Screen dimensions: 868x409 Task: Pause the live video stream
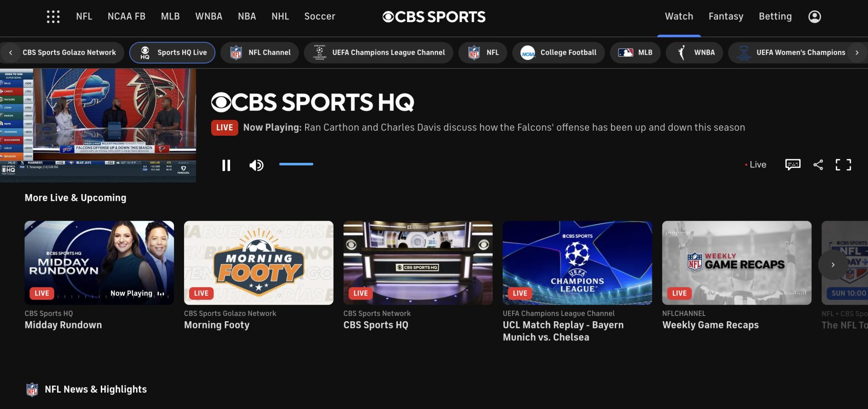pyautogui.click(x=226, y=165)
